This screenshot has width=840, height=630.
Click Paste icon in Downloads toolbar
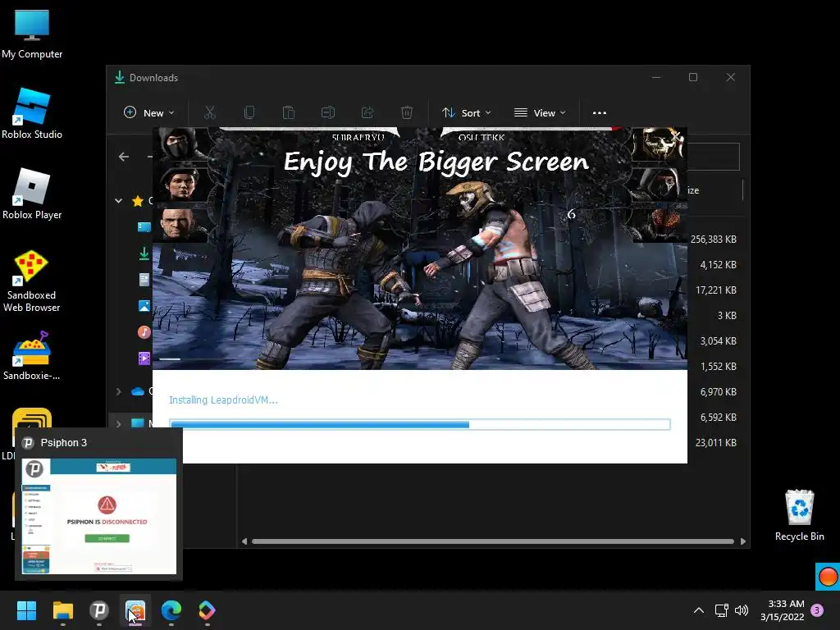[289, 112]
